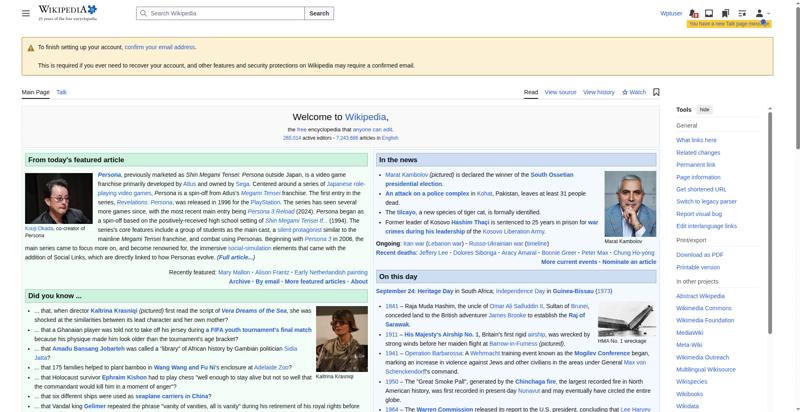The image size is (800, 412).
Task: Click Get shortened URL
Action: point(701,189)
